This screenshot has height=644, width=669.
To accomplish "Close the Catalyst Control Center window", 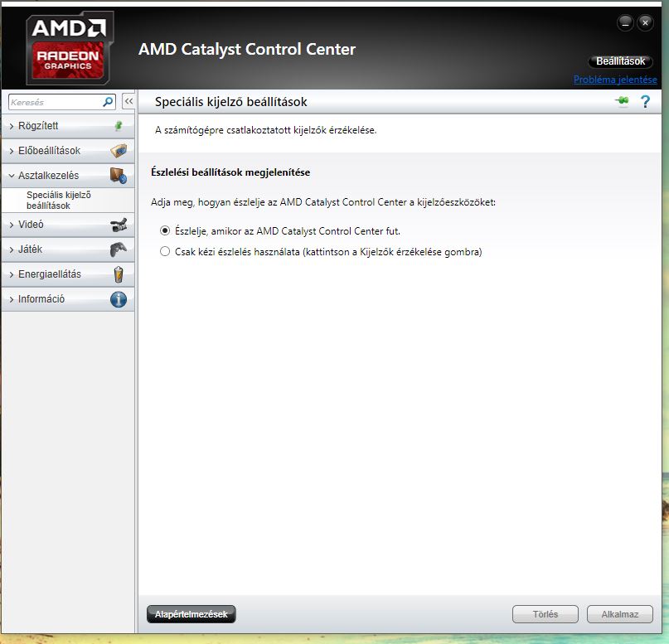I will click(645, 22).
